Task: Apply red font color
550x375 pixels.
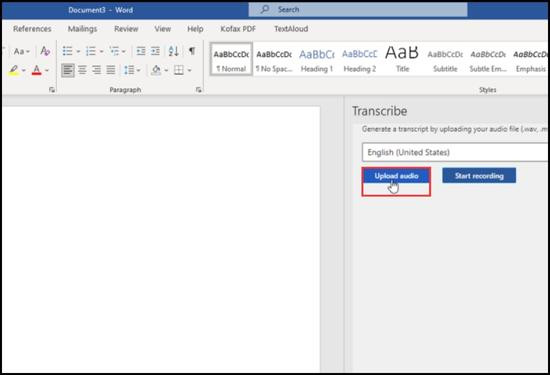Action: pos(36,70)
